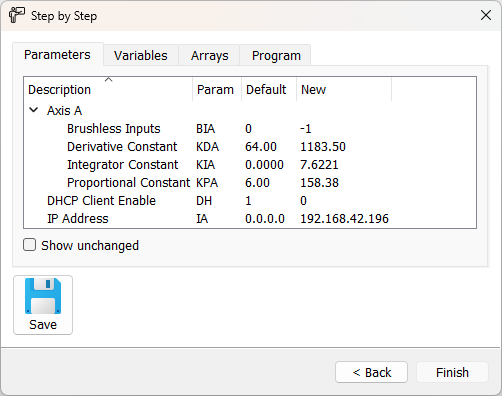This screenshot has height=396, width=502.
Task: Select the Integrator Constant row
Action: [250, 165]
